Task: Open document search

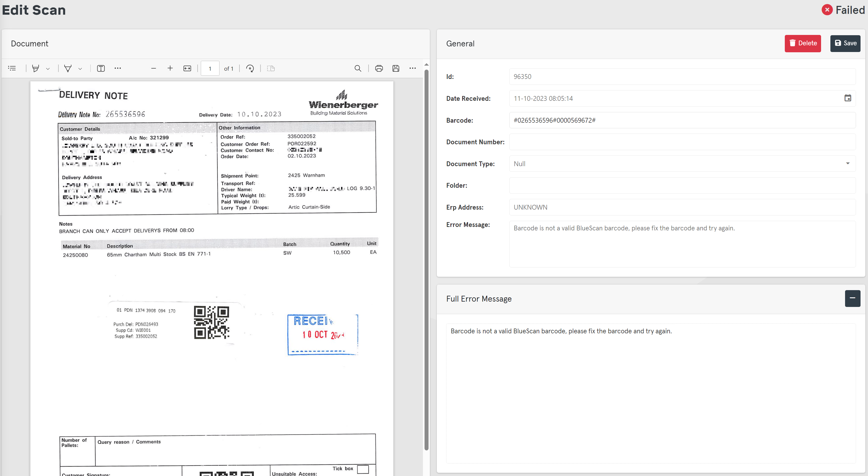Action: [358, 68]
